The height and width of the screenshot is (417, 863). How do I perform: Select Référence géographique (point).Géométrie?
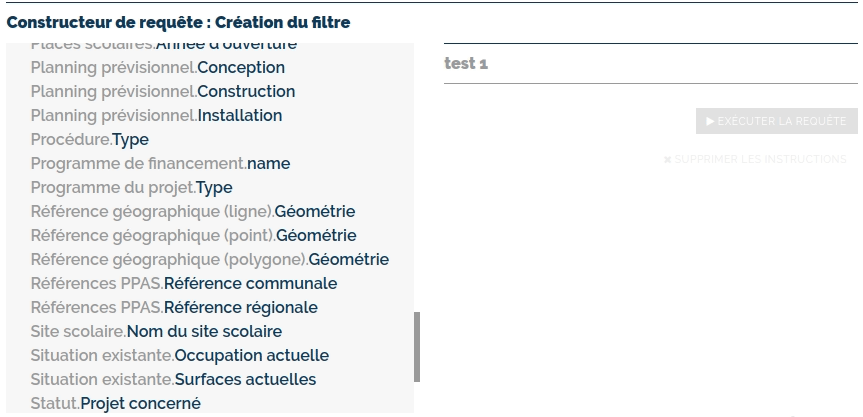(x=193, y=236)
